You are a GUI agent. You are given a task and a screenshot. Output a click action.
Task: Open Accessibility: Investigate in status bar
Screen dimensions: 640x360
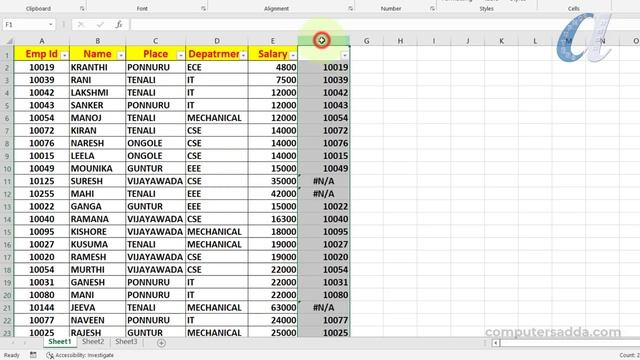[80, 355]
